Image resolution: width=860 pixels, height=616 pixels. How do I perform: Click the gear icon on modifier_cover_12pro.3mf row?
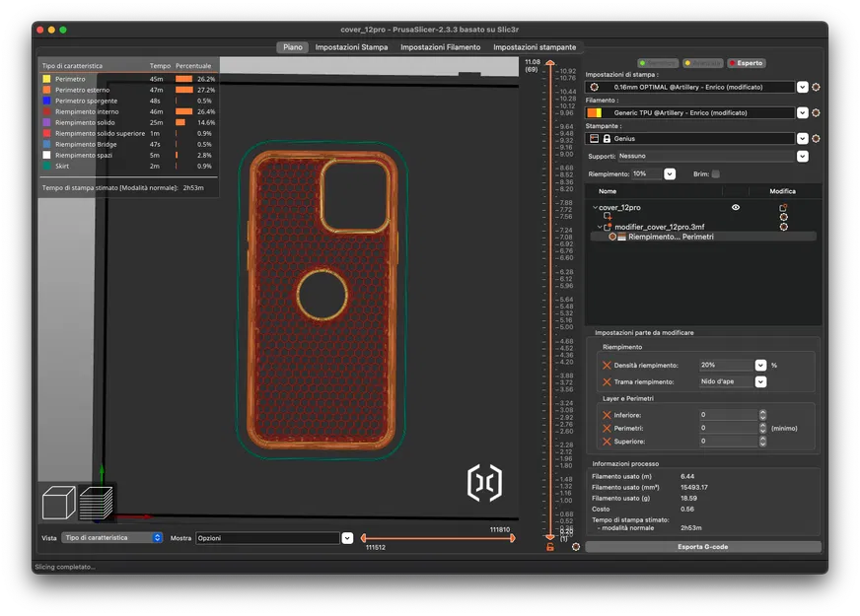coord(784,227)
